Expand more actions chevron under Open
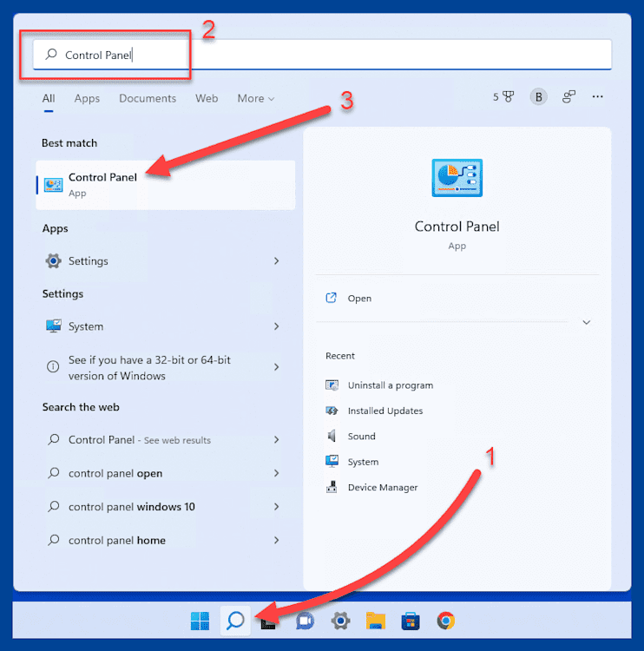The width and height of the screenshot is (644, 651). tap(587, 322)
